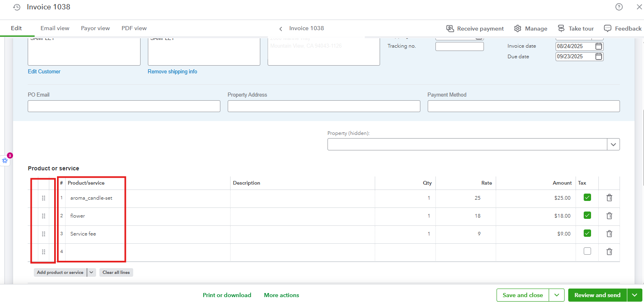Click the Edit Customer link
Screen dimensions: 644x302
(44, 71)
